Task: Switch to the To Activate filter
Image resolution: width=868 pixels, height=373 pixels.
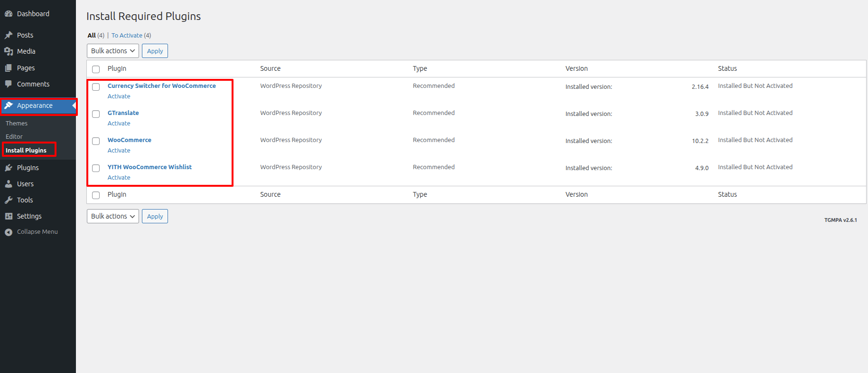Action: point(127,36)
